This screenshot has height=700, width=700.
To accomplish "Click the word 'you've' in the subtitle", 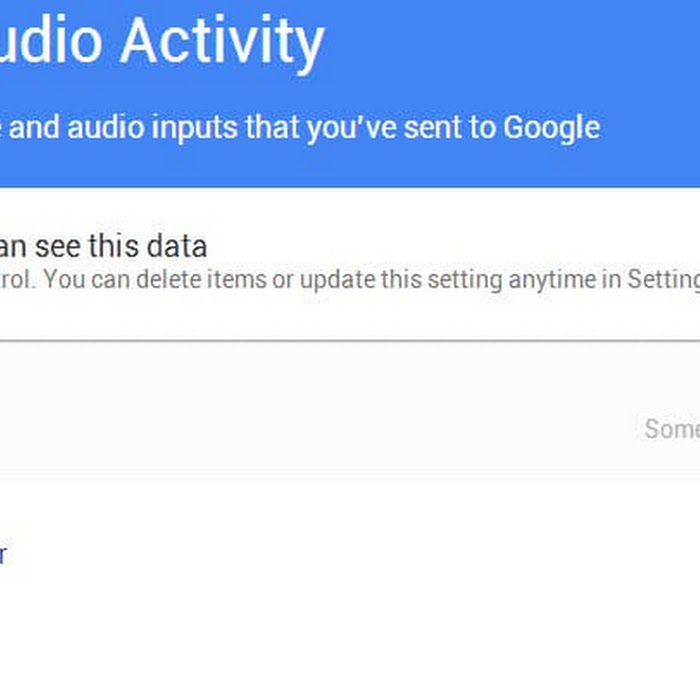I will coord(352,129).
